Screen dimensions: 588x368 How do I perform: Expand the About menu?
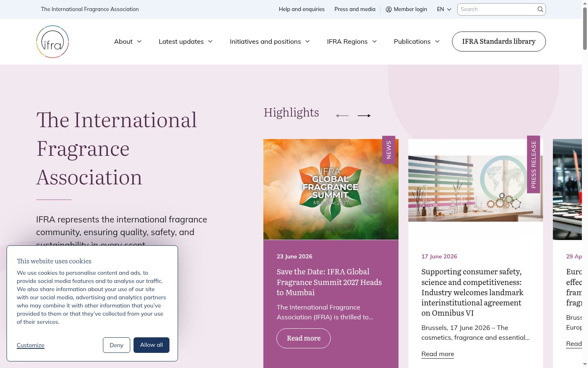tap(128, 42)
